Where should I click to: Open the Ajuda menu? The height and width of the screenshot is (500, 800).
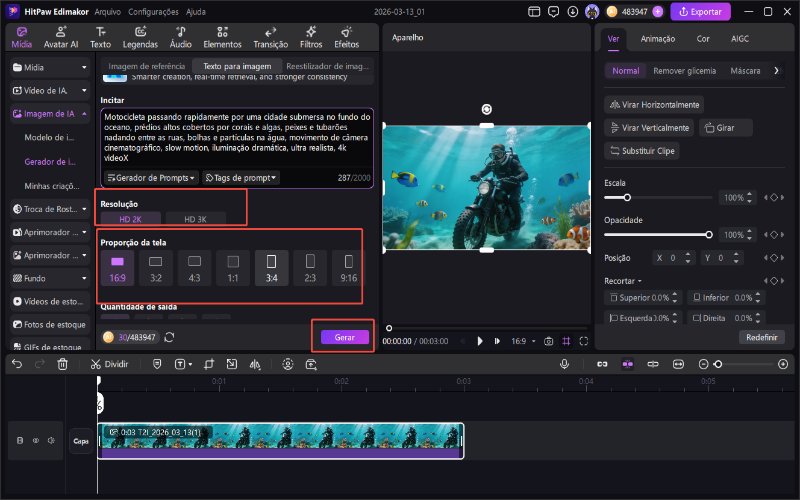(x=196, y=11)
